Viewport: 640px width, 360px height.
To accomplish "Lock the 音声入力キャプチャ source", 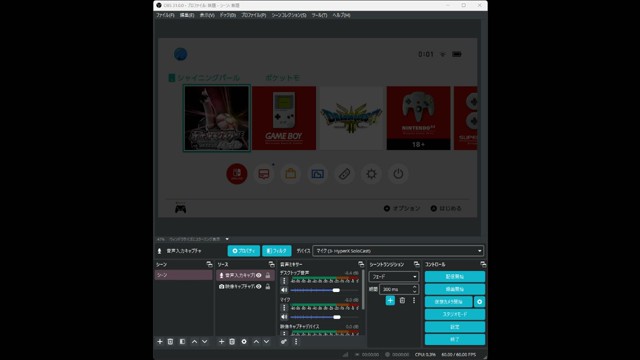I will 268,276.
